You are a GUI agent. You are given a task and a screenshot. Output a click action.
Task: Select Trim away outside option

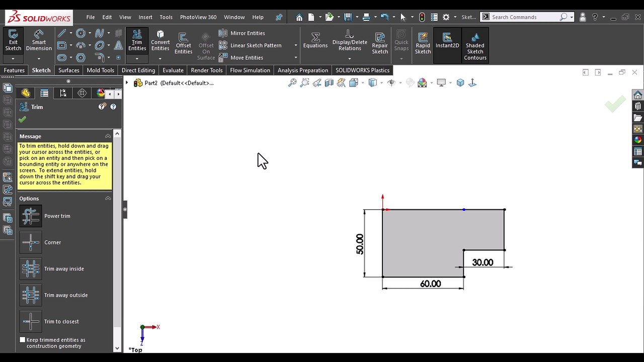click(31, 295)
